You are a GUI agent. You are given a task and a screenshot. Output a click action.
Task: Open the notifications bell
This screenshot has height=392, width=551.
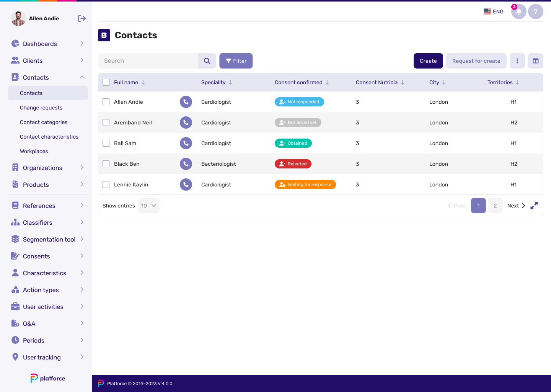[518, 11]
